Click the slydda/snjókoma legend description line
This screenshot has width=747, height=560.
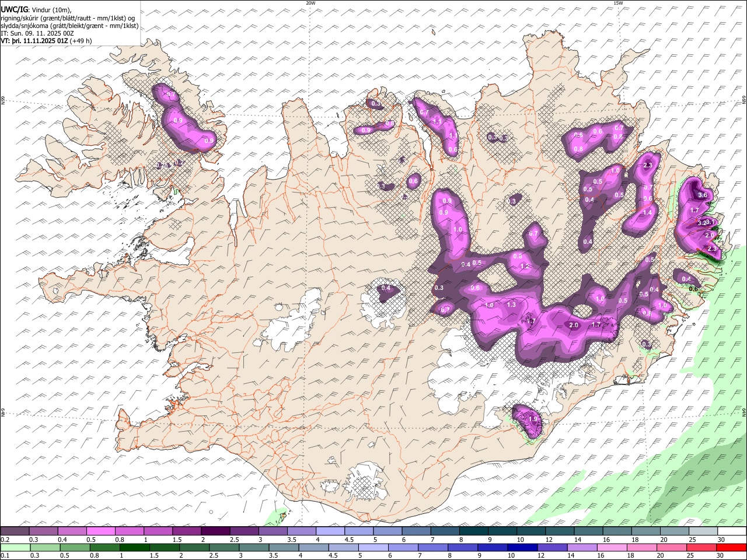click(69, 26)
